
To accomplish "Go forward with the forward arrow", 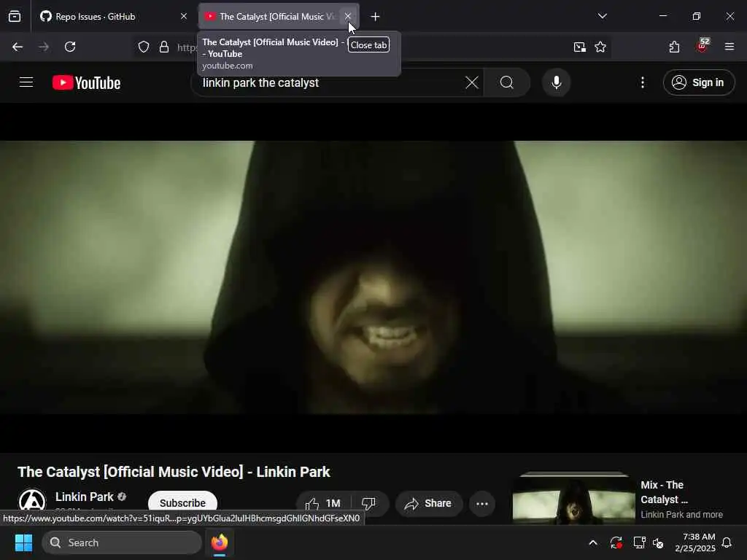I will tap(44, 47).
